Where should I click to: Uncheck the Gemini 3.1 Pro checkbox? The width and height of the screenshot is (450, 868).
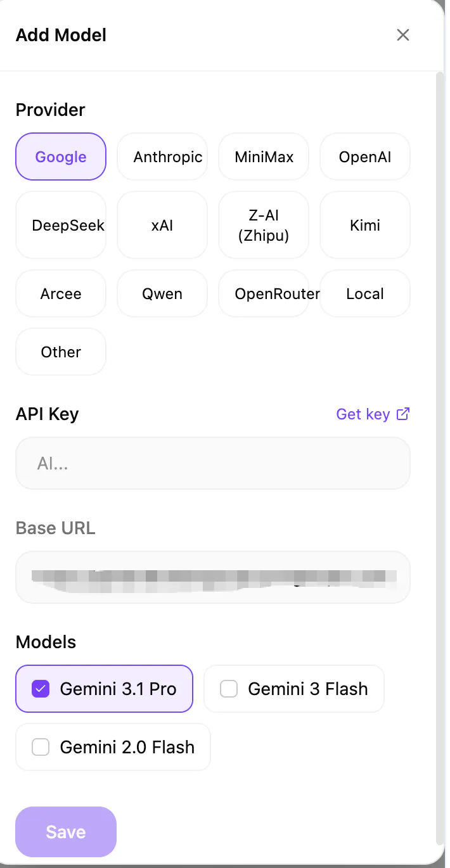[x=41, y=689]
